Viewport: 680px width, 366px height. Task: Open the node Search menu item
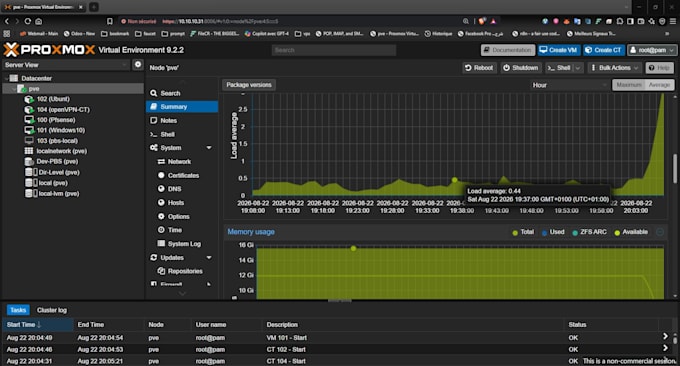point(170,93)
